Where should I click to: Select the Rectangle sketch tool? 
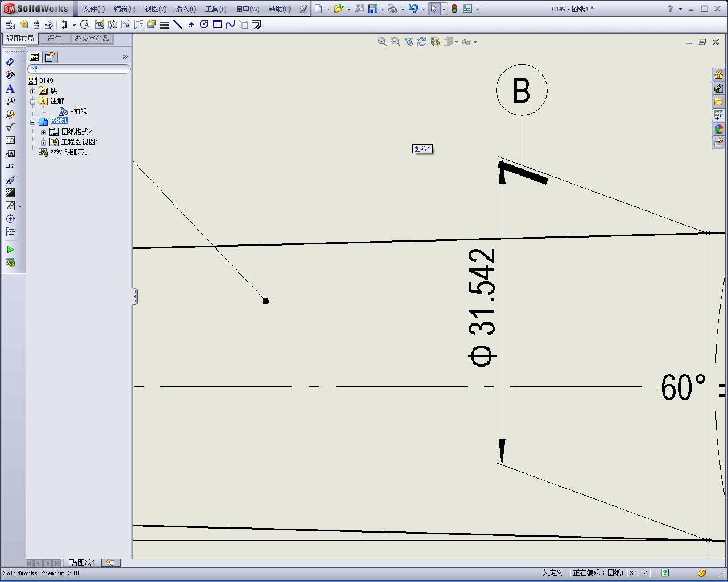tap(217, 24)
